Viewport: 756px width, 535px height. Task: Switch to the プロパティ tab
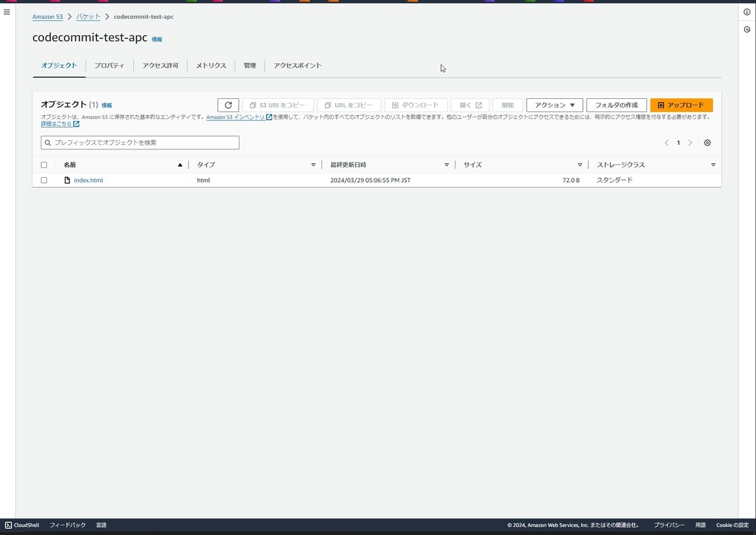[109, 65]
